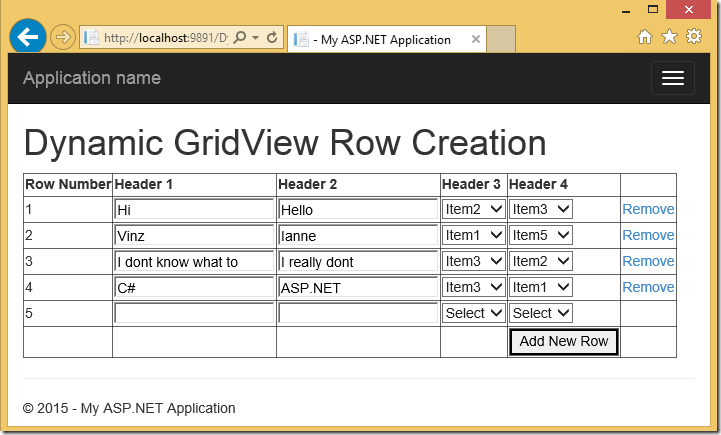Click the browser forward arrow button
This screenshot has height=435, width=721.
click(63, 37)
